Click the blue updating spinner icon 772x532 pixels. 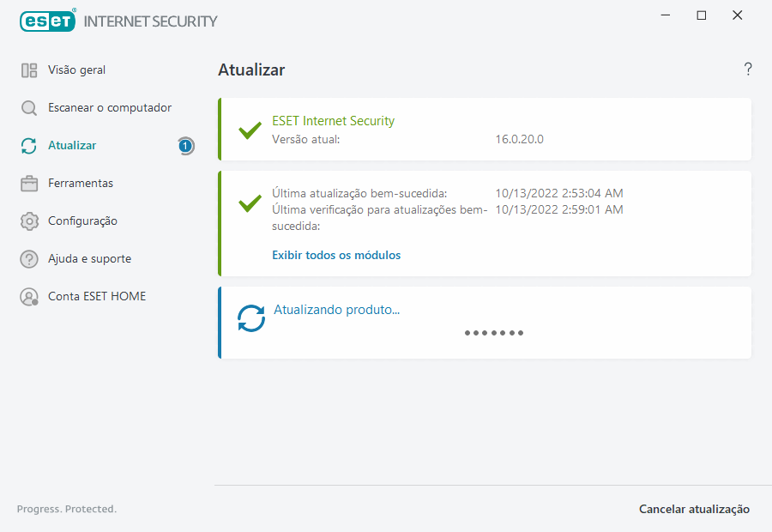(x=251, y=318)
